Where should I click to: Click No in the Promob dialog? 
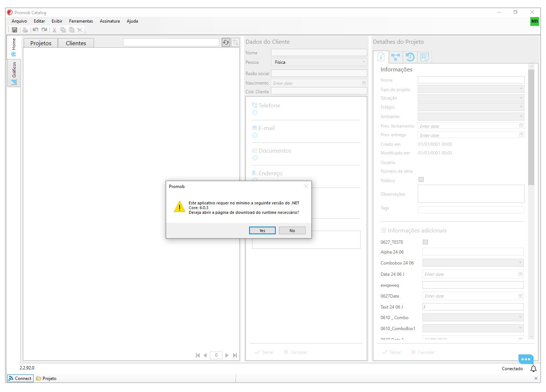(x=292, y=231)
